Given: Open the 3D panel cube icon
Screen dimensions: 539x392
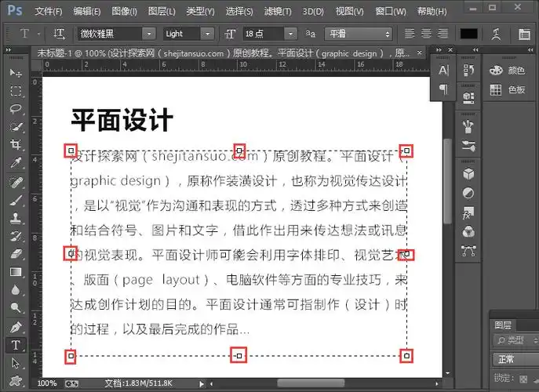Looking at the screenshot, I should tap(468, 173).
